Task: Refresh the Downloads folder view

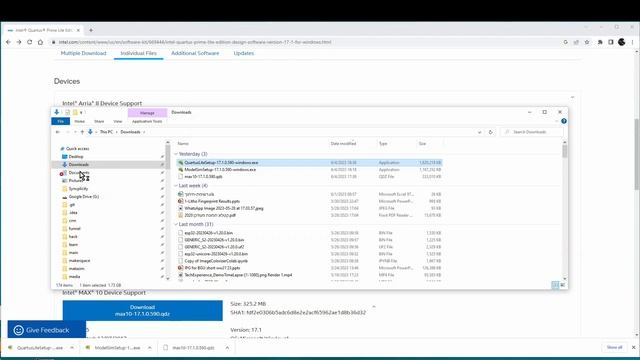Action: pos(491,132)
